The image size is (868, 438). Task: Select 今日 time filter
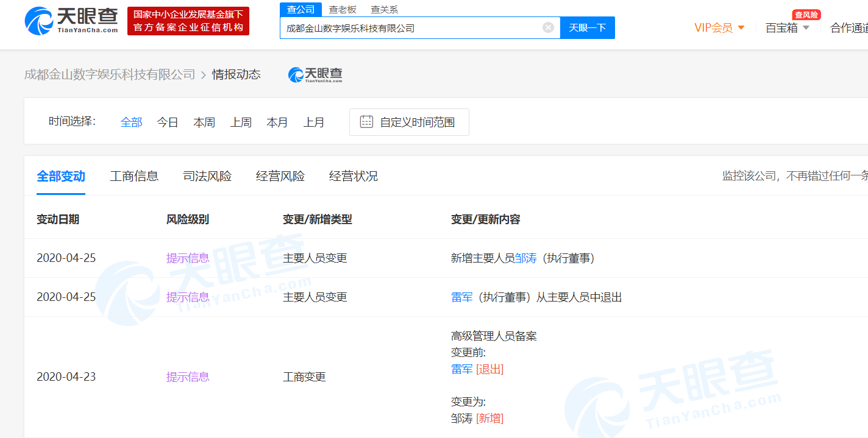tap(168, 122)
